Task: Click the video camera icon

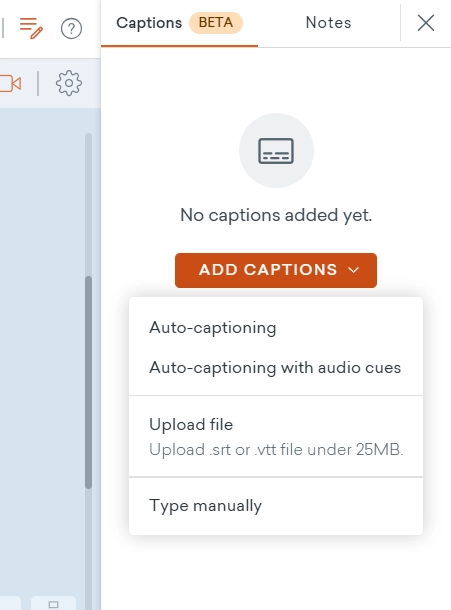Action: (11, 84)
